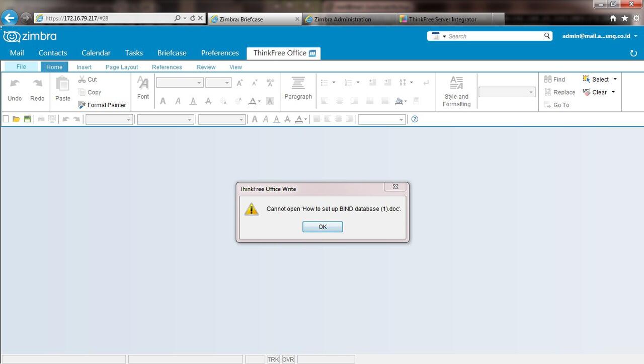Image resolution: width=644 pixels, height=364 pixels.
Task: Activate the Format Painter tool
Action: [x=103, y=105]
